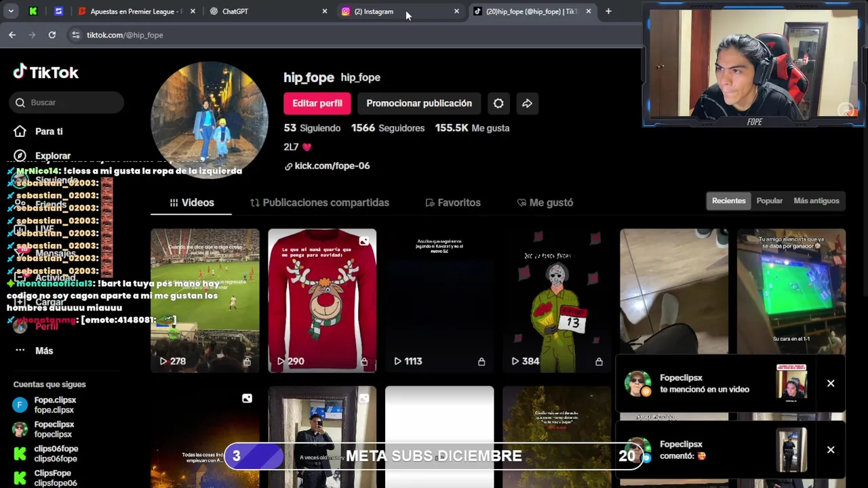The height and width of the screenshot is (488, 868).
Task: Click Promocionar publicación button
Action: point(419,103)
